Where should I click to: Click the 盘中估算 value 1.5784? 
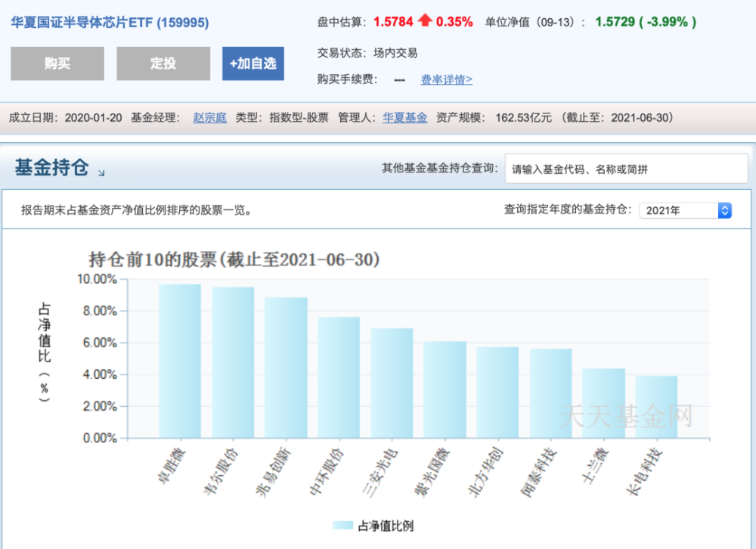(393, 22)
